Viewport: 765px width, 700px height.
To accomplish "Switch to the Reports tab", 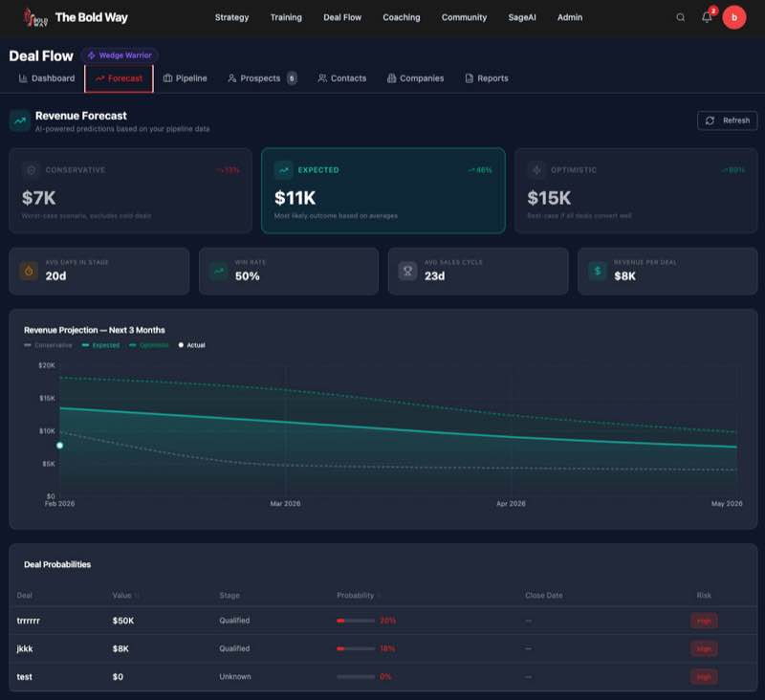I will (487, 78).
